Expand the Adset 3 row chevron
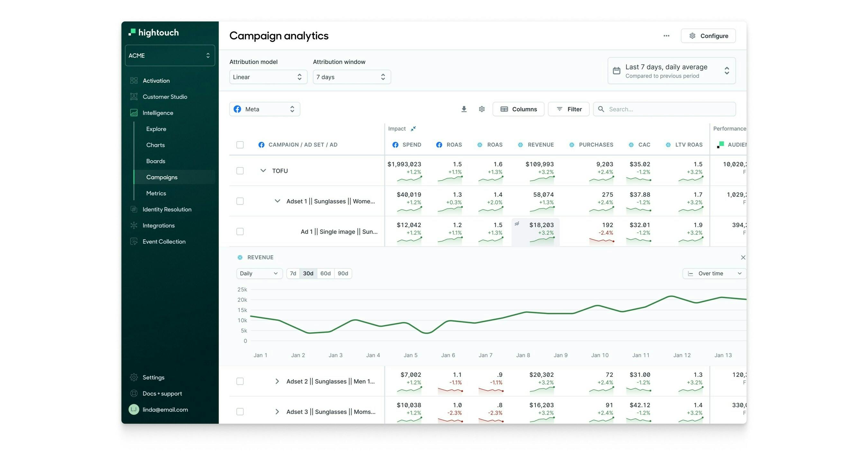Image resolution: width=868 pixels, height=455 pixels. [277, 412]
